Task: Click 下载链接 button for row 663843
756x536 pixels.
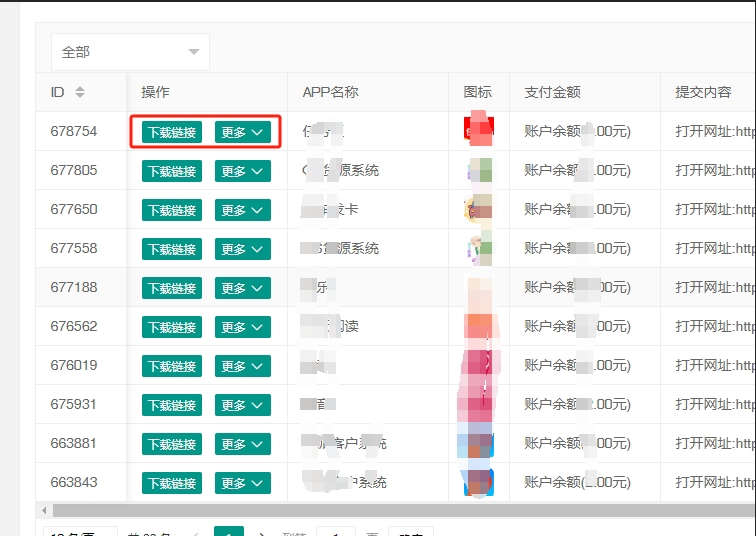Action: [x=172, y=483]
